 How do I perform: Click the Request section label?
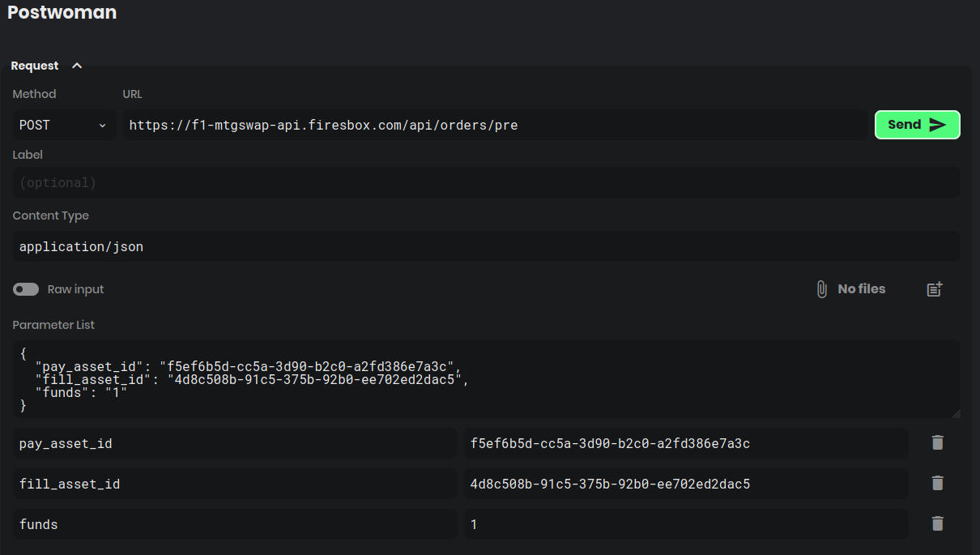point(35,66)
